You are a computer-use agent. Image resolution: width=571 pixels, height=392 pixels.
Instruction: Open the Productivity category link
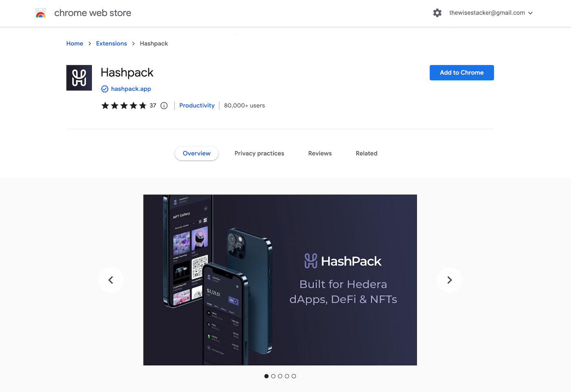(x=197, y=106)
